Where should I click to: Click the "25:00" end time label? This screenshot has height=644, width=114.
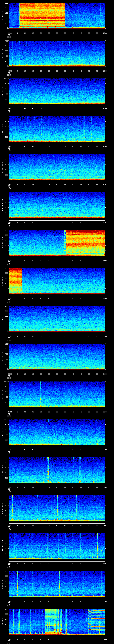[105, 412]
